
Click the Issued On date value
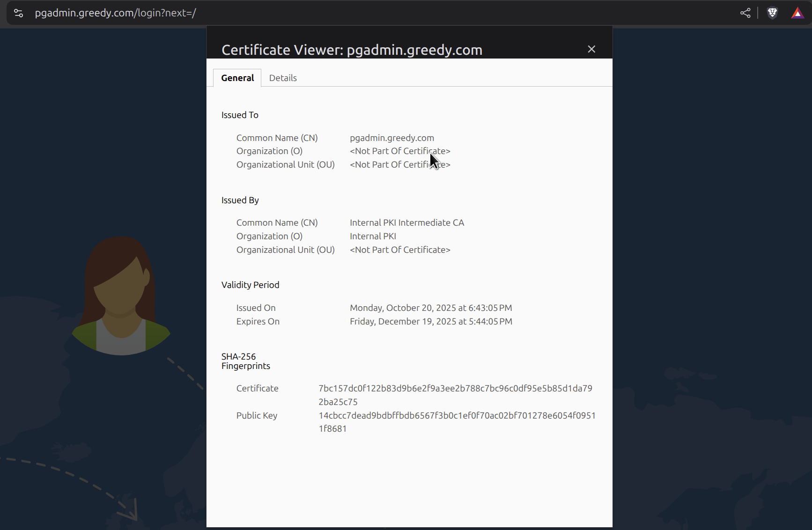430,308
